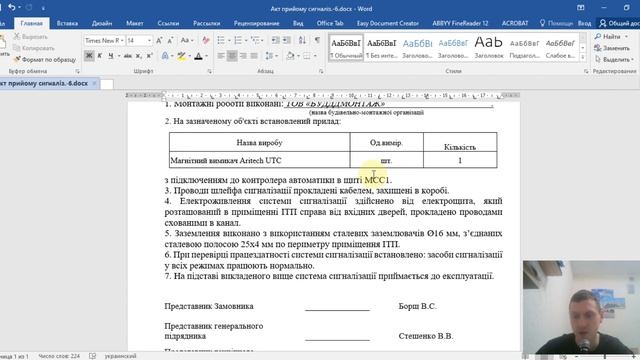Apply the Подзаголовок style

point(524,48)
